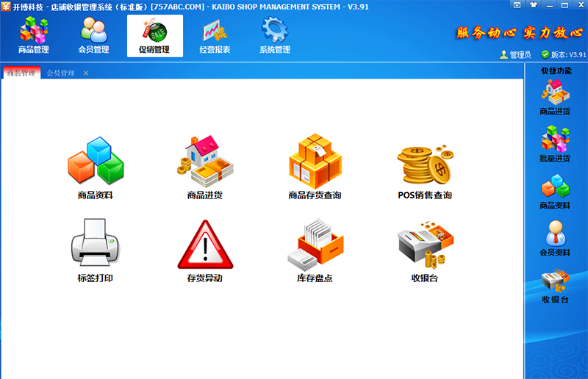Open 存货异动 warning triangle icon
The height and width of the screenshot is (379, 588).
click(x=205, y=251)
